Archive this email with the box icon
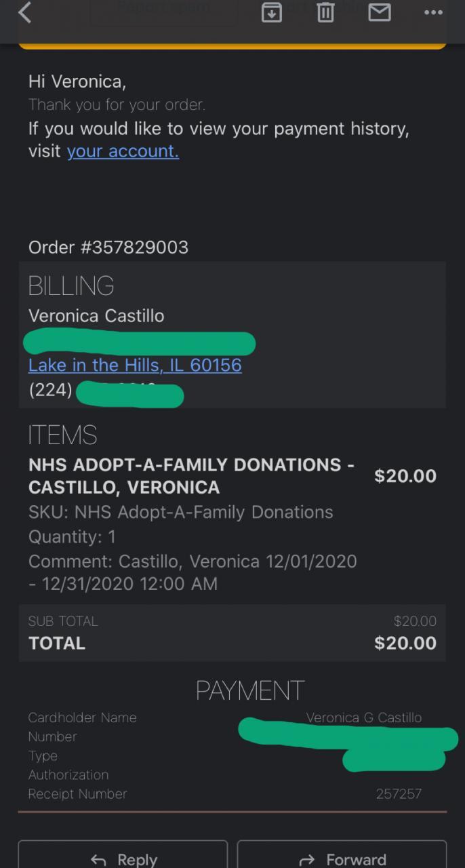Image resolution: width=465 pixels, height=868 pixels. [272, 12]
